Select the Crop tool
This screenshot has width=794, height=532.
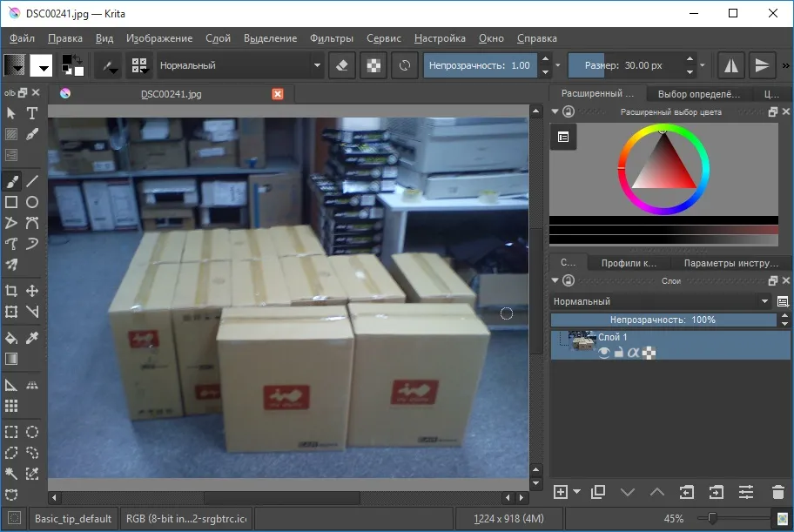[x=11, y=291]
